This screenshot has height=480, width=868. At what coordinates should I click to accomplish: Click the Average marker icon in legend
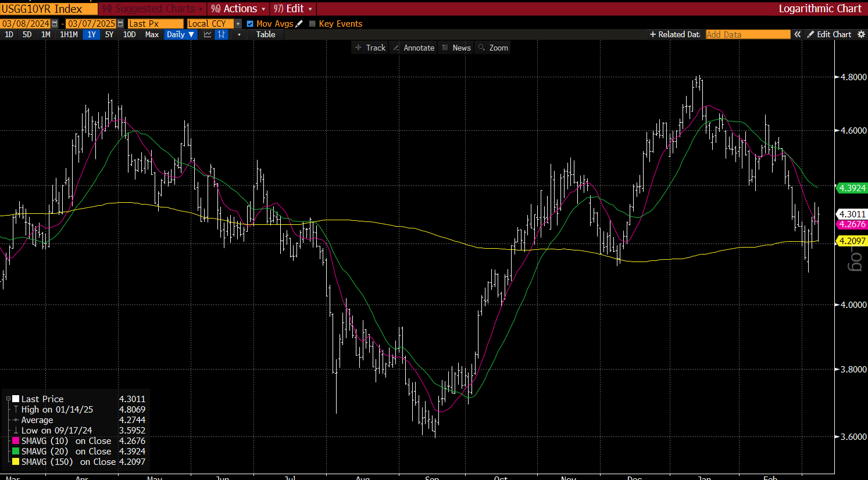click(x=16, y=420)
